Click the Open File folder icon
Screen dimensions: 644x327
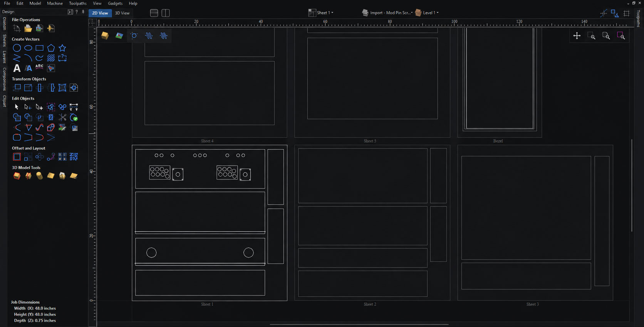(28, 28)
